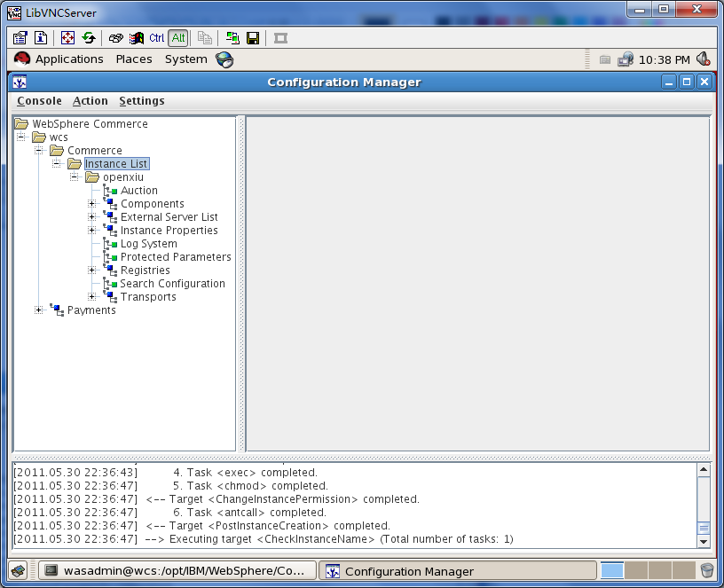Click the Search Configuration node icon
Viewport: 724px width, 588px height.
click(110, 284)
